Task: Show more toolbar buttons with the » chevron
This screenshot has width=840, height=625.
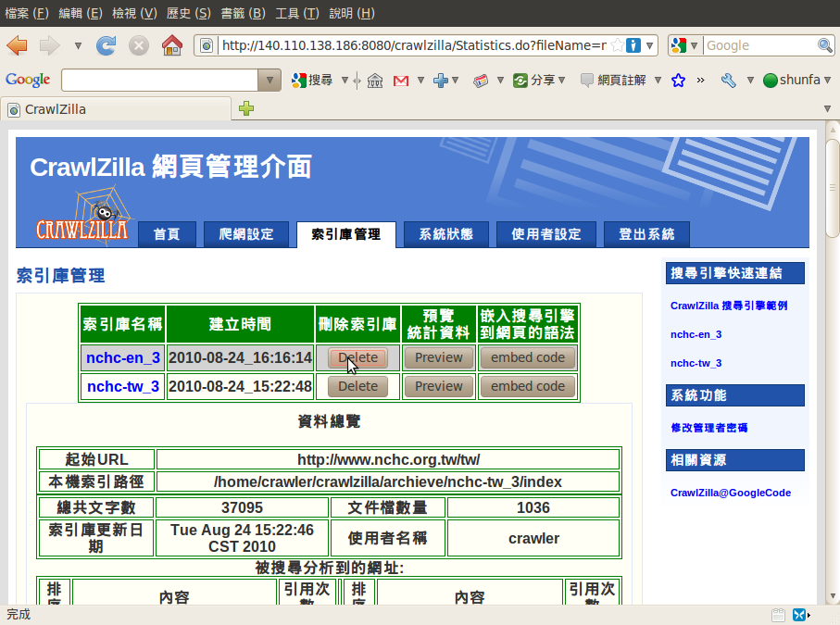Action: point(701,81)
